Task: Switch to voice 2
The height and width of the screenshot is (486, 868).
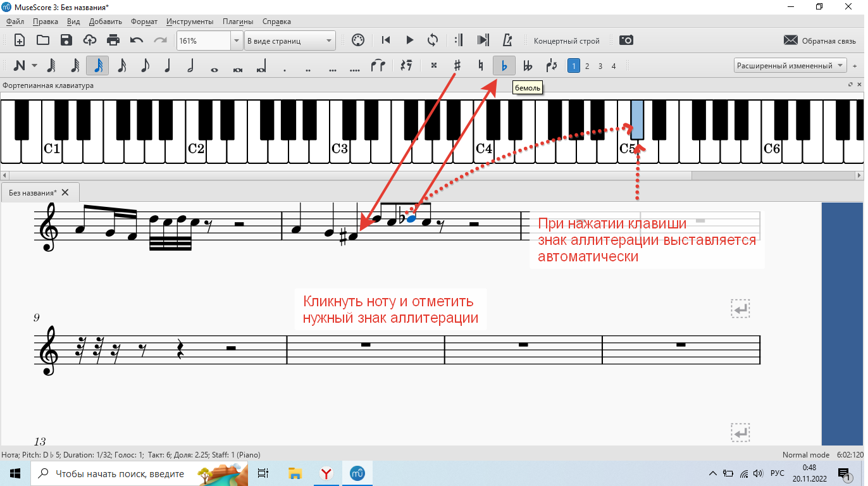Action: [587, 66]
